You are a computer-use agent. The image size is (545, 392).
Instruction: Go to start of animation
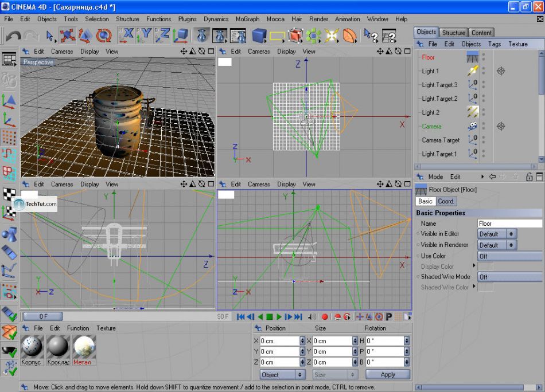point(240,317)
